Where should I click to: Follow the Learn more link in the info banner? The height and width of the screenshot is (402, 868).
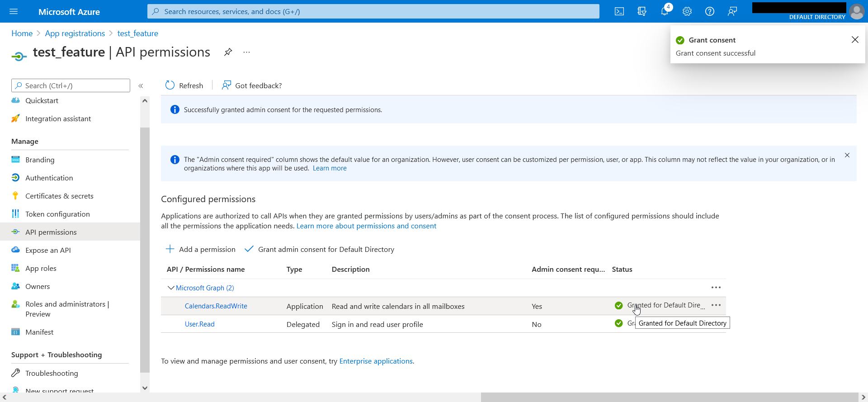[330, 168]
